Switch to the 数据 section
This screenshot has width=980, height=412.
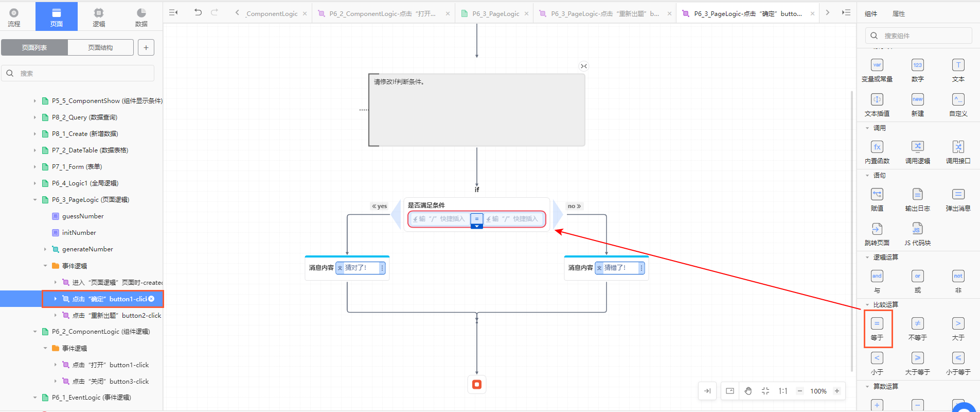point(141,17)
